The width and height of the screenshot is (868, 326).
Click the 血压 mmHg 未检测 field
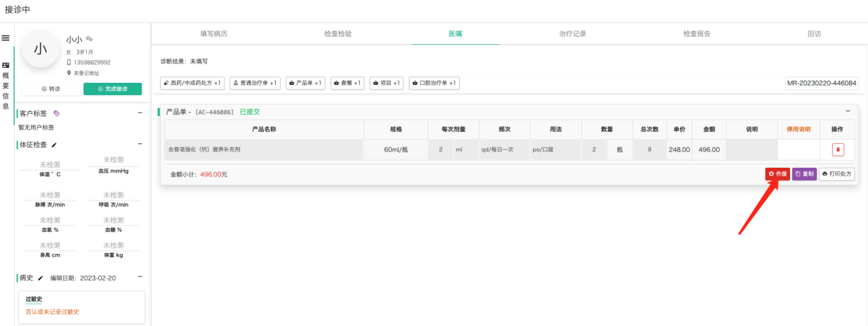[x=113, y=160]
